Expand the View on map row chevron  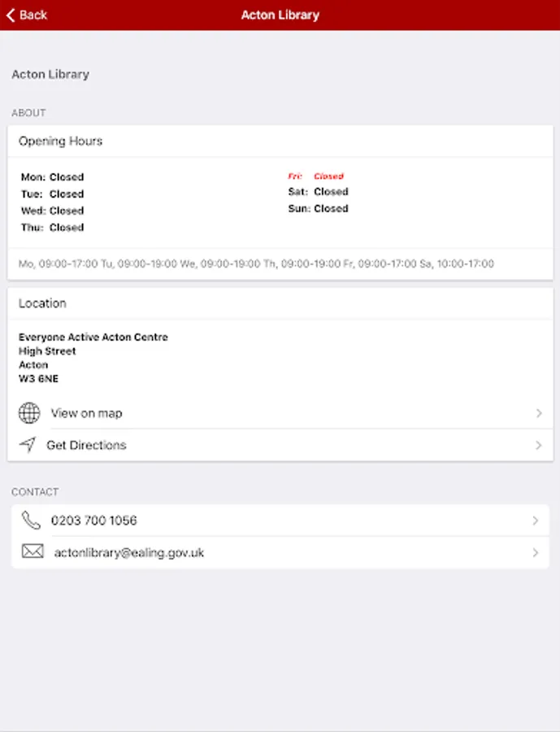pos(538,413)
